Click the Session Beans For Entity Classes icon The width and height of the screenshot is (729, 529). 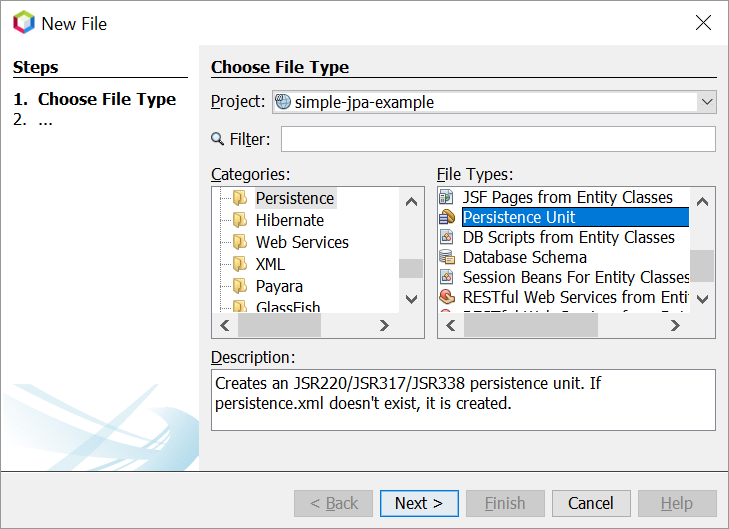click(x=447, y=277)
